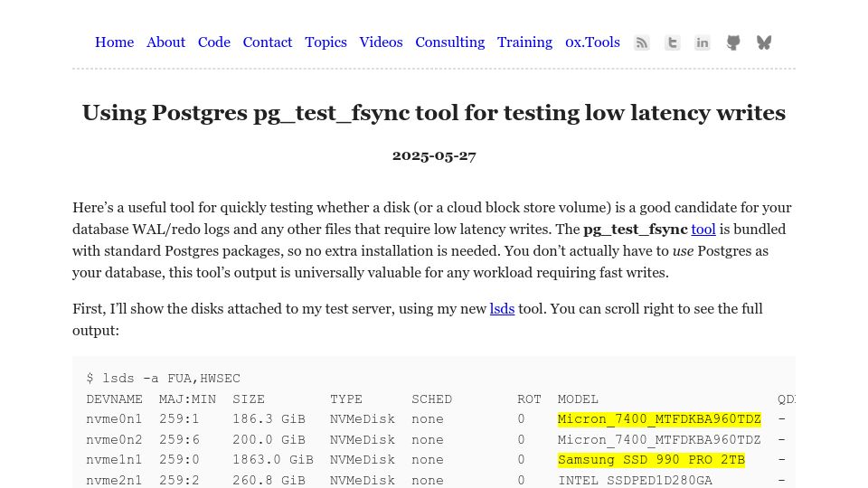Image resolution: width=868 pixels, height=488 pixels.
Task: Click the ROT column header
Action: (x=529, y=399)
